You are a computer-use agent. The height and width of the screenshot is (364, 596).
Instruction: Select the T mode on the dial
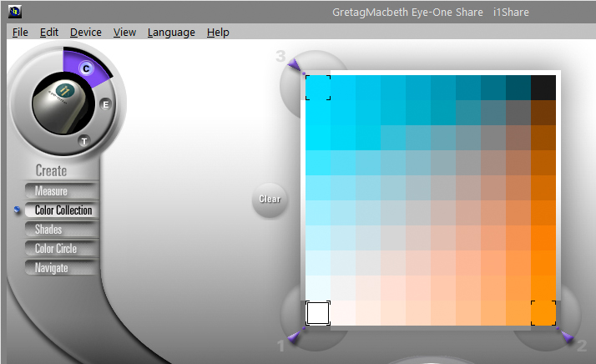click(84, 141)
